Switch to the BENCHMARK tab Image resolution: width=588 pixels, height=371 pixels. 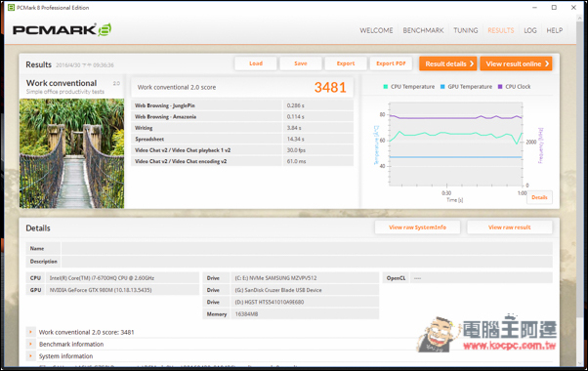[x=423, y=30]
